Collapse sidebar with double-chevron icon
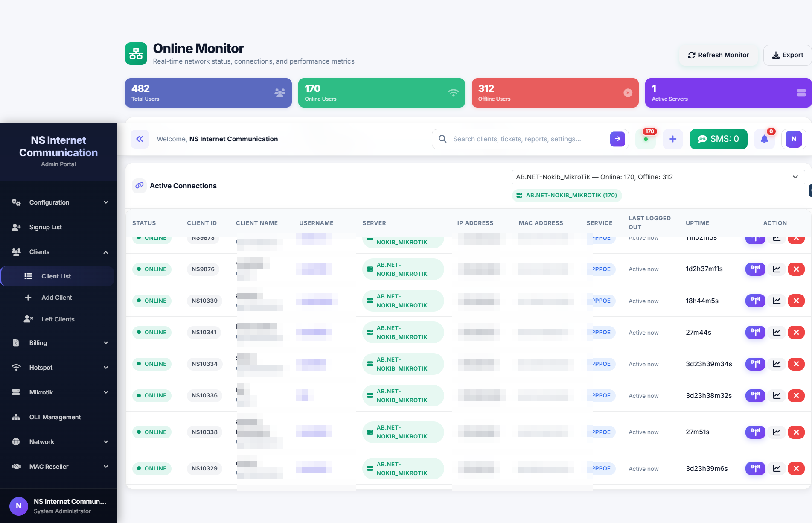 [x=140, y=139]
